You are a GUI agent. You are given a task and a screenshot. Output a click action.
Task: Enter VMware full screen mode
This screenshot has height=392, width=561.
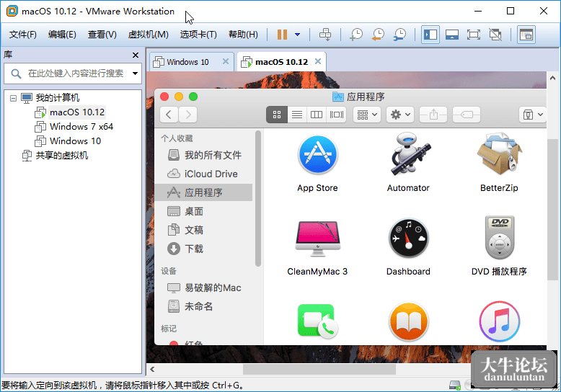pyautogui.click(x=474, y=35)
